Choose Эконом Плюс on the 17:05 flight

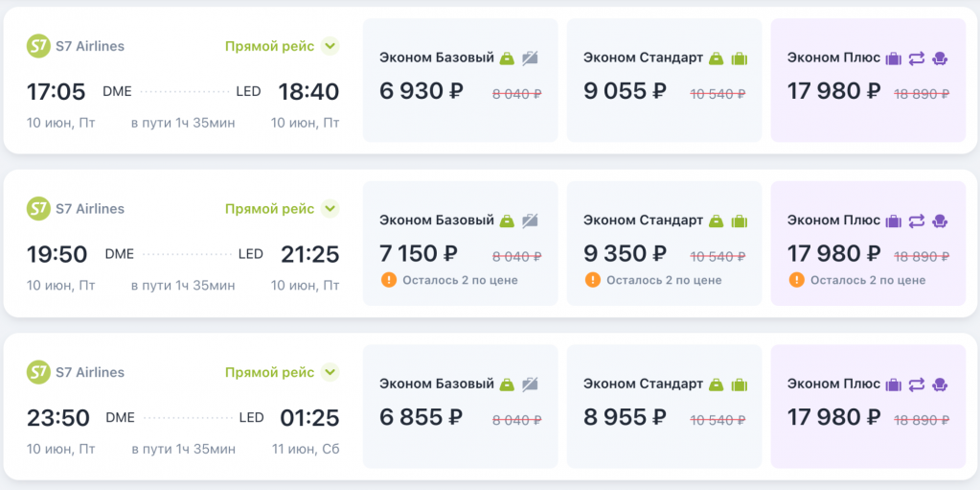pos(868,81)
